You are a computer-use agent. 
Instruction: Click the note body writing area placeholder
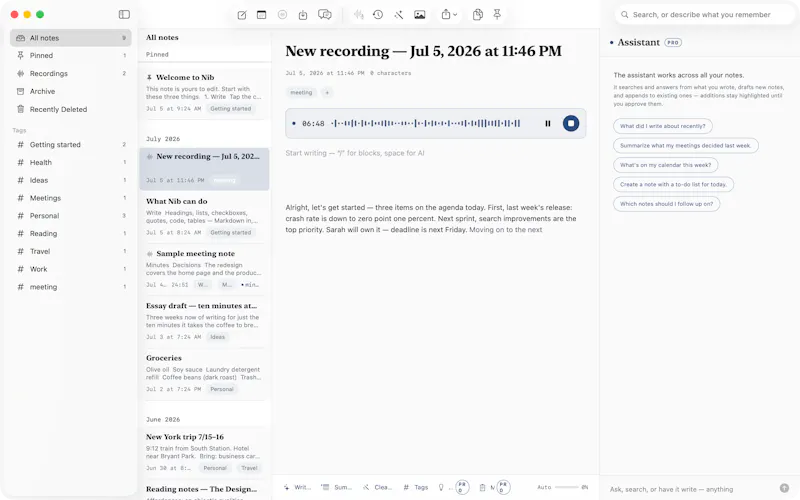[x=355, y=153]
